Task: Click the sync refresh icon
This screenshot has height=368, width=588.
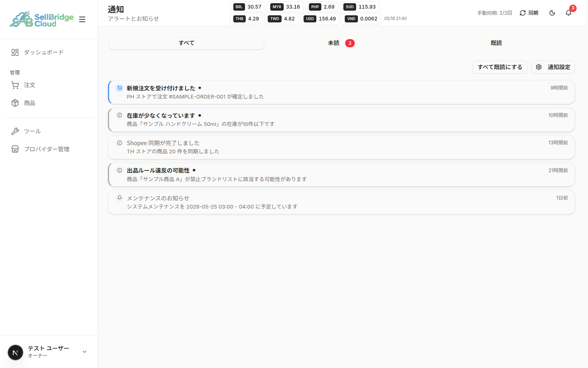Action: 523,13
